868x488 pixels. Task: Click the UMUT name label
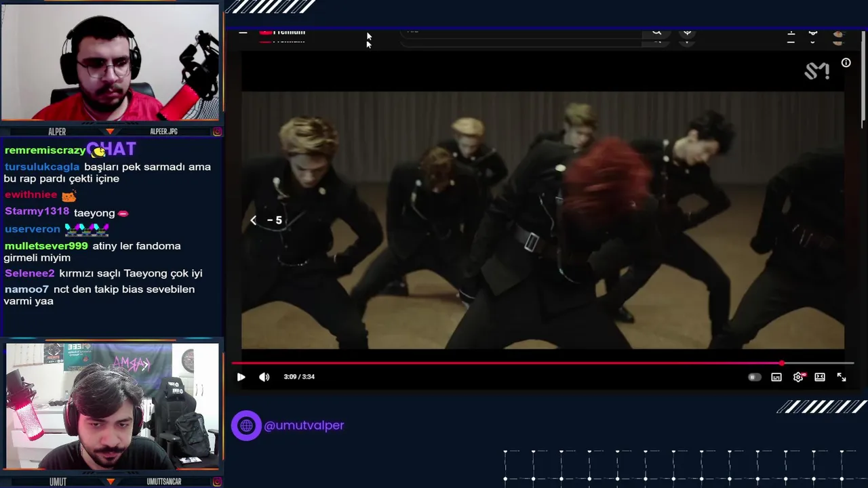[58, 482]
